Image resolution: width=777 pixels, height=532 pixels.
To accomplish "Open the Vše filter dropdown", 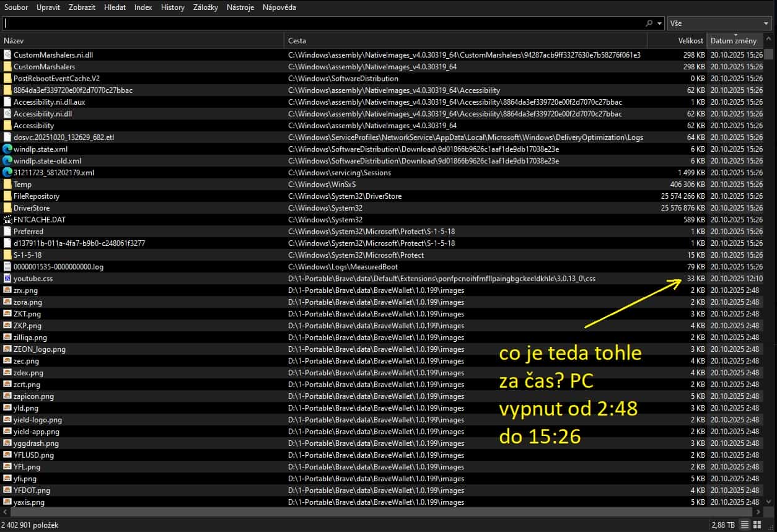I will pyautogui.click(x=719, y=23).
